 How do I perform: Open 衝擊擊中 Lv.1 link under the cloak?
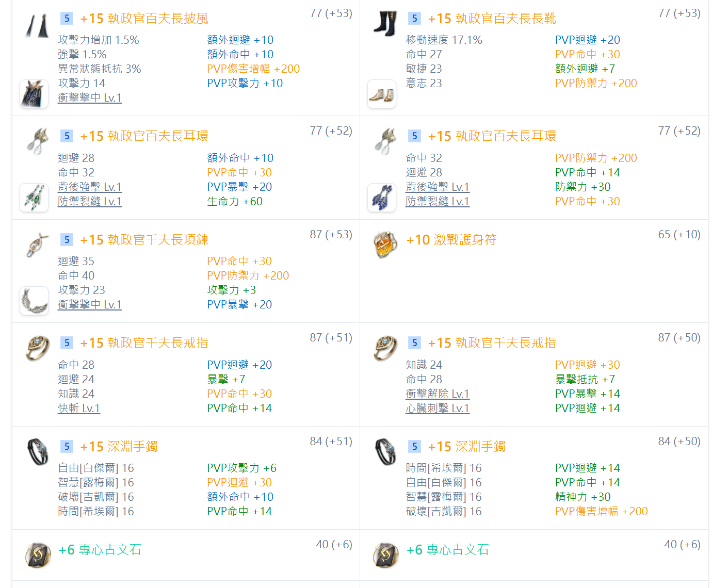90,97
